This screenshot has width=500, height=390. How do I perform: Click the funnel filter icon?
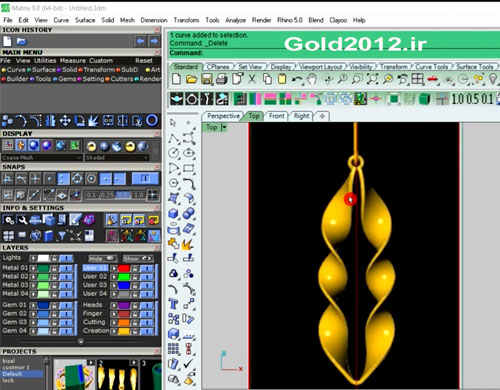pos(62,236)
